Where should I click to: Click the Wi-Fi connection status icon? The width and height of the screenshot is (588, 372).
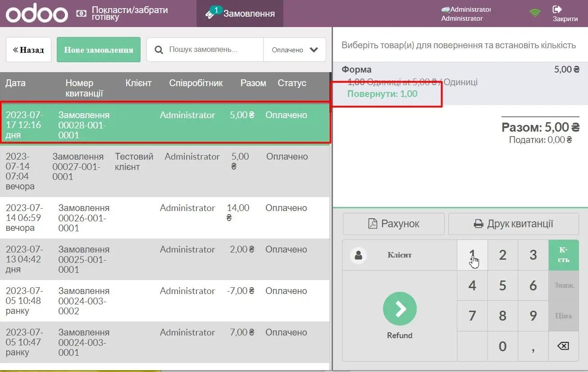[x=535, y=13]
